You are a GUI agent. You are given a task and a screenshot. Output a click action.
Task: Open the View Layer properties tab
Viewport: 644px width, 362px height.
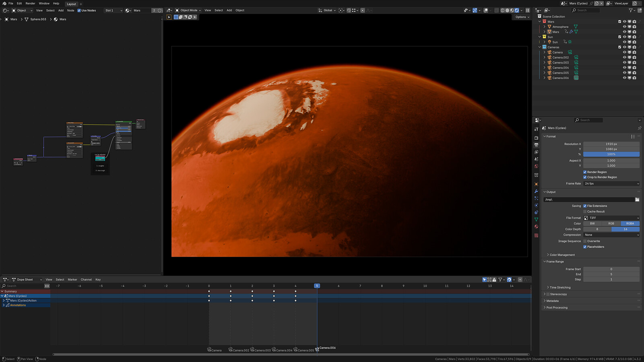pos(536,152)
